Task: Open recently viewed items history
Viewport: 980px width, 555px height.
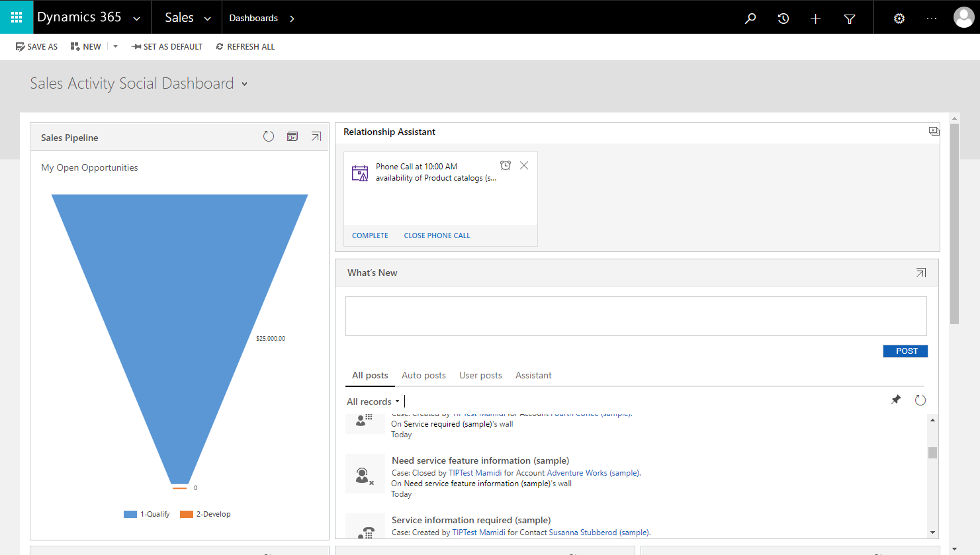Action: tap(783, 18)
